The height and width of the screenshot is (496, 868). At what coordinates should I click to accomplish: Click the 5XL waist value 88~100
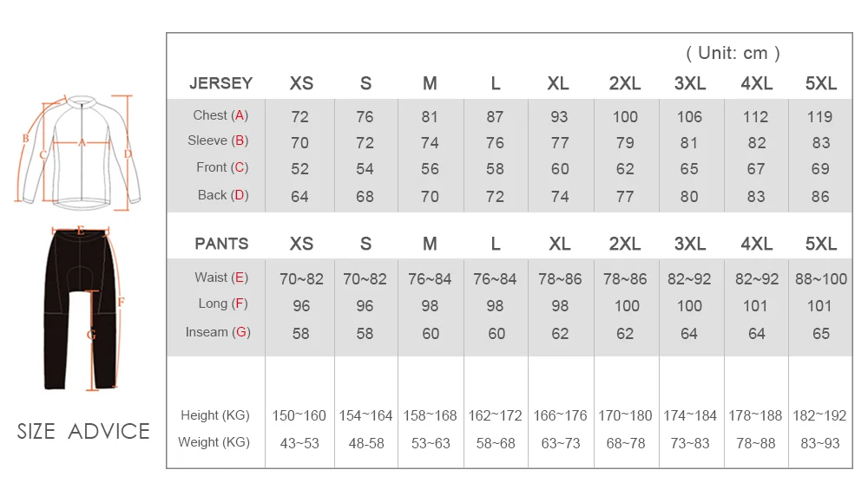[820, 279]
